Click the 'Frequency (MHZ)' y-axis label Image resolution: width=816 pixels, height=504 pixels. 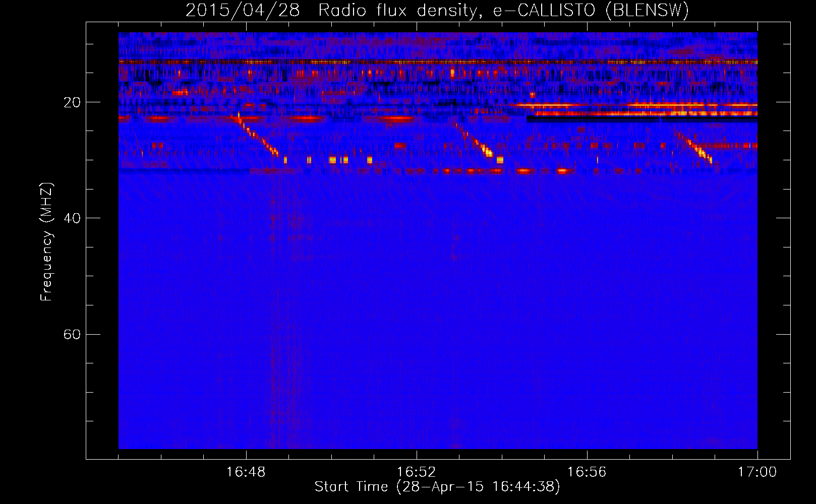[46, 242]
